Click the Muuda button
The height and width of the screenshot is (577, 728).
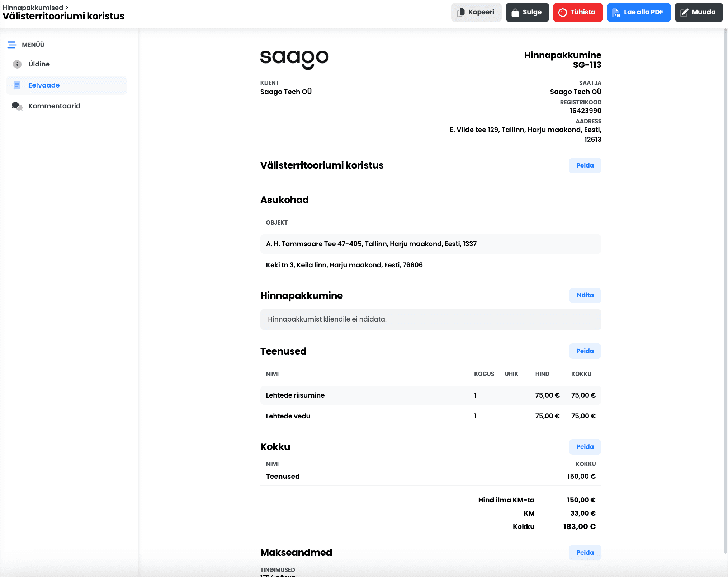tap(699, 13)
